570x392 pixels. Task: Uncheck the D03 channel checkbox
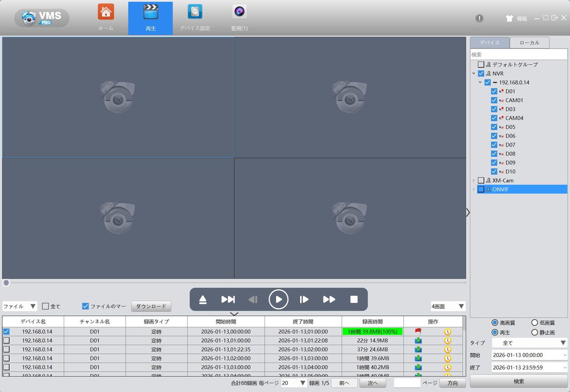[x=494, y=109]
